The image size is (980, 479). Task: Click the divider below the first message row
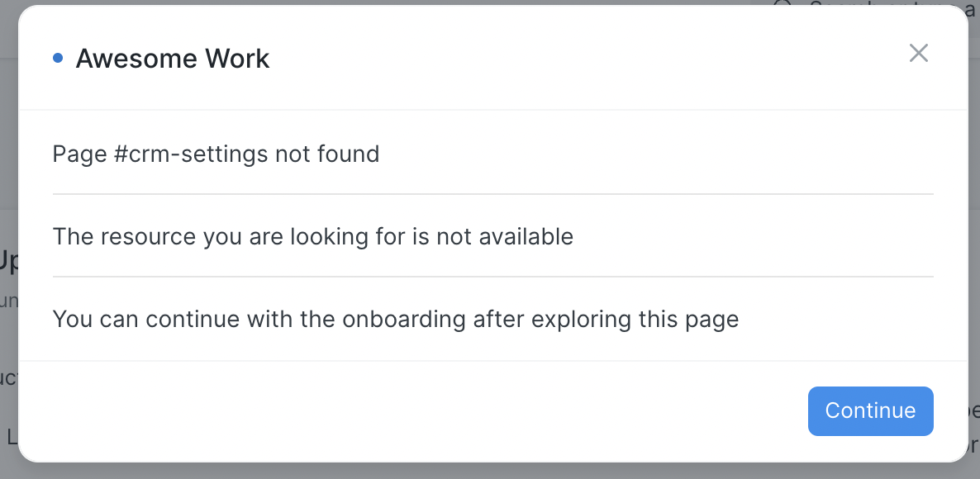coord(493,195)
